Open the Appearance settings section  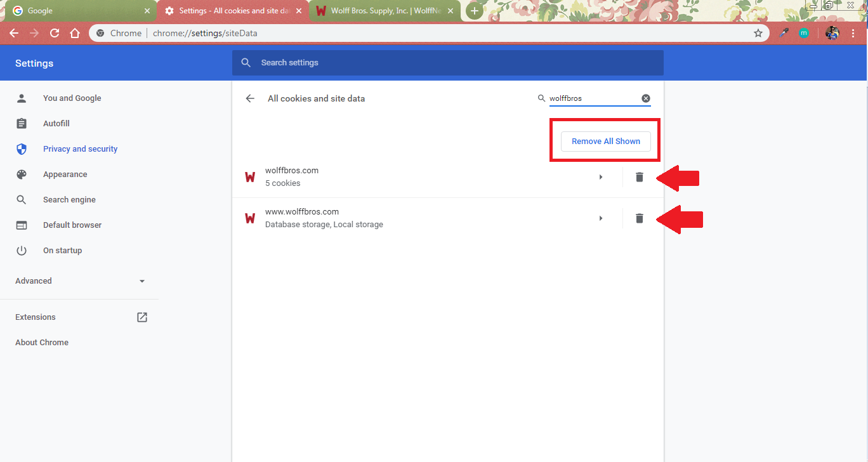[65, 175]
